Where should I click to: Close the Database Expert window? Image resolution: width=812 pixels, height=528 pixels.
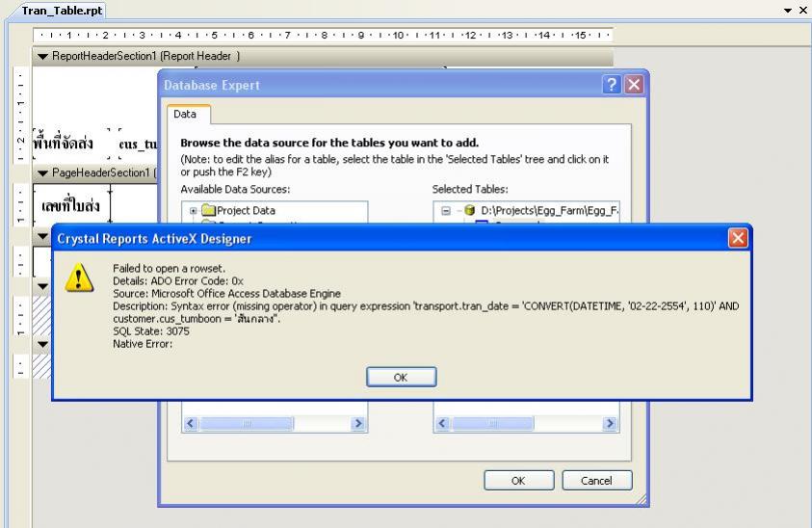[x=634, y=85]
